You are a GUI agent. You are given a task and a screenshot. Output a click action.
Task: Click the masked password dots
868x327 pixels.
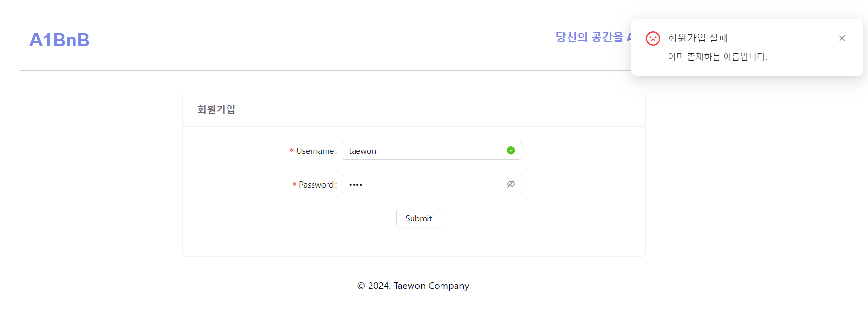[356, 185]
